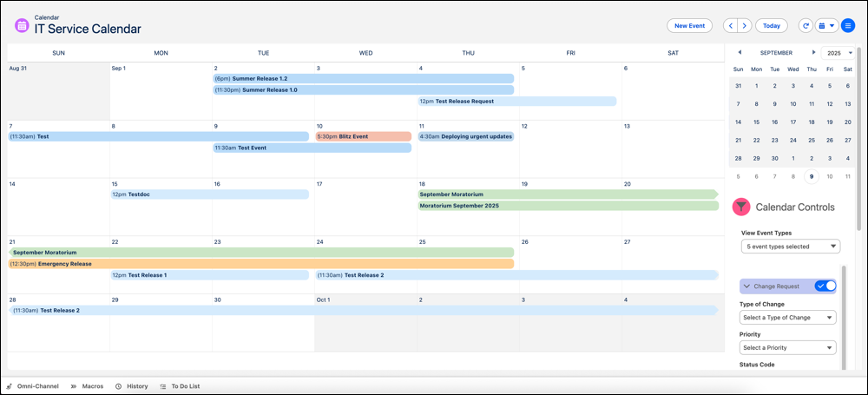Go to the previous month with left chevron
The image size is (868, 395).
click(731, 25)
